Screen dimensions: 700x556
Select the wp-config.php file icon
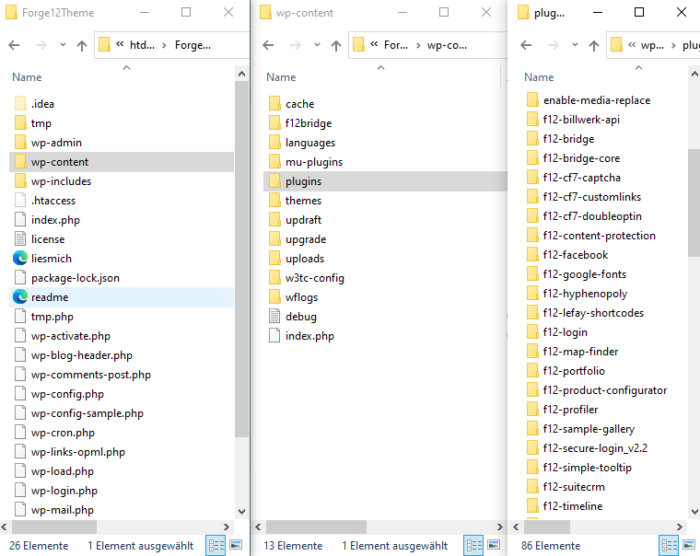point(20,393)
